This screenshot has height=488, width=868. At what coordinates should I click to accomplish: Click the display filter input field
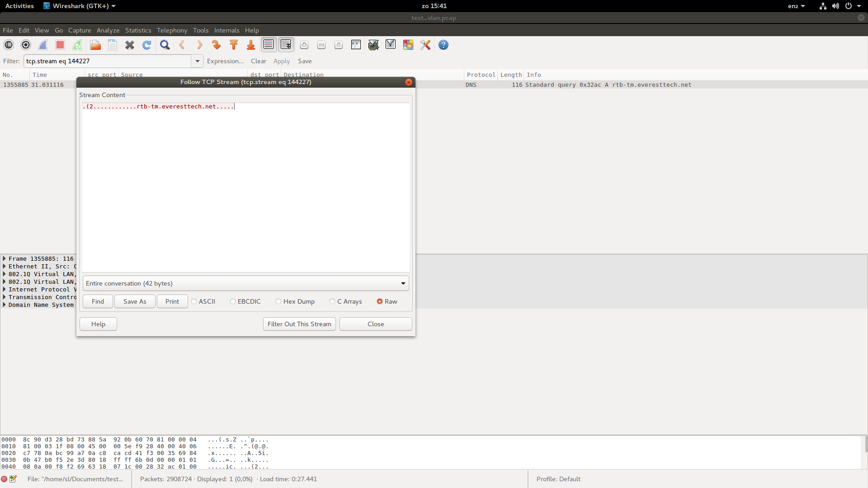click(108, 61)
